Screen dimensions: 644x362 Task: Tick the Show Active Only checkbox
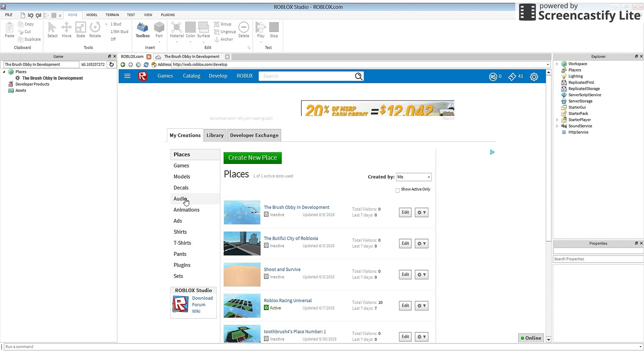[x=397, y=190]
